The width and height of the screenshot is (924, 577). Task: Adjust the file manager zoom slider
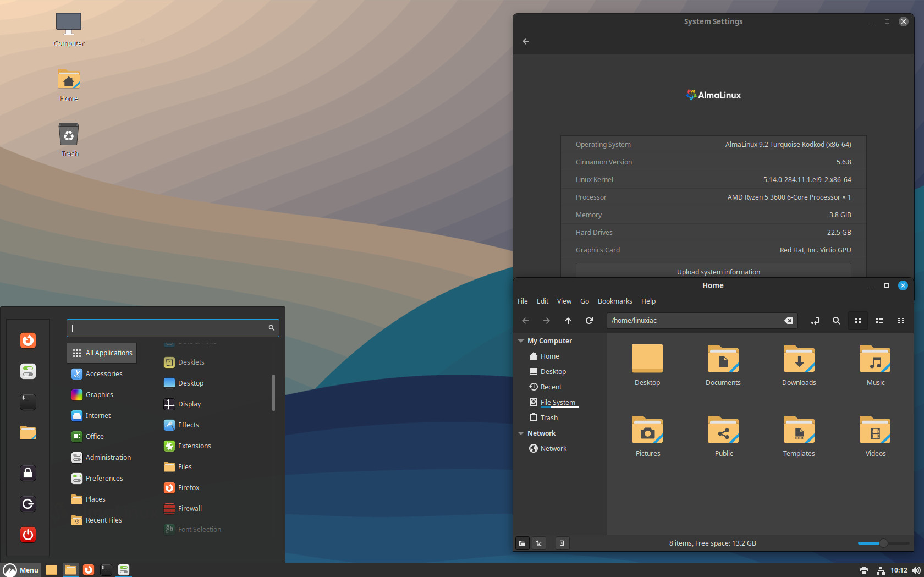point(883,543)
